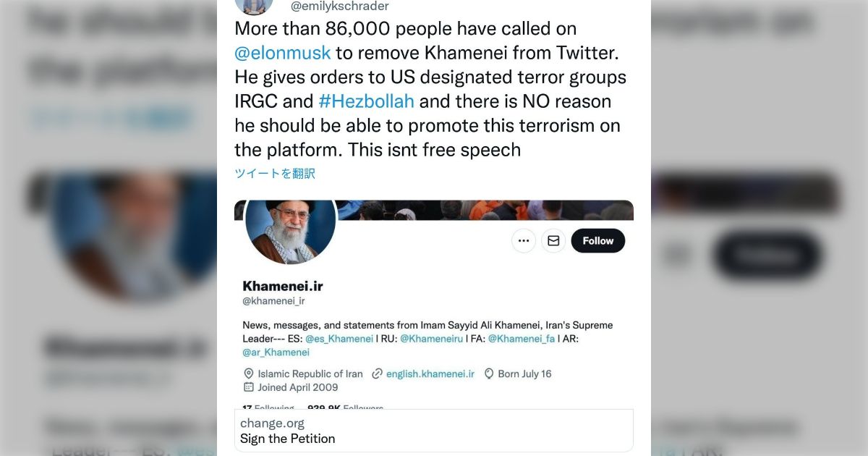Click the ツイートを翻訳 translate link
This screenshot has height=456, width=868.
pos(275,174)
